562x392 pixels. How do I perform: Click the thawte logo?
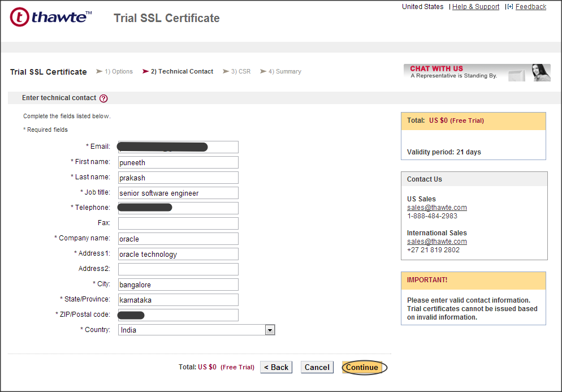pyautogui.click(x=50, y=17)
